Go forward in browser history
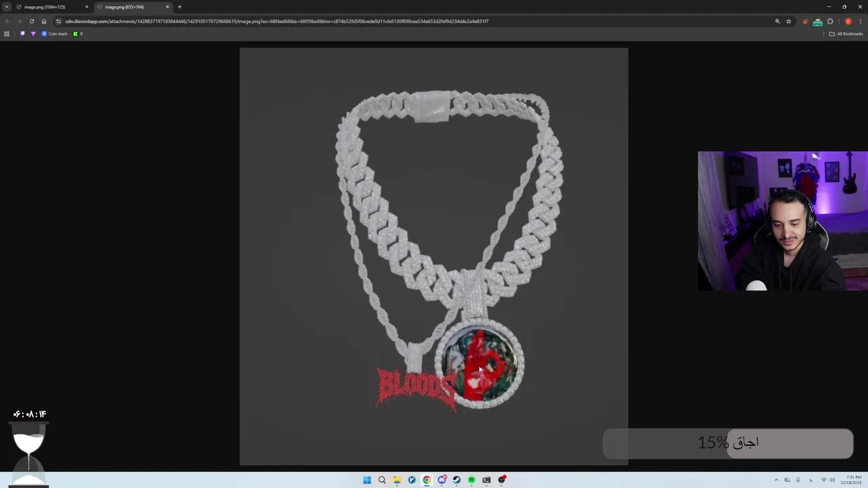The height and width of the screenshot is (488, 868). (19, 21)
